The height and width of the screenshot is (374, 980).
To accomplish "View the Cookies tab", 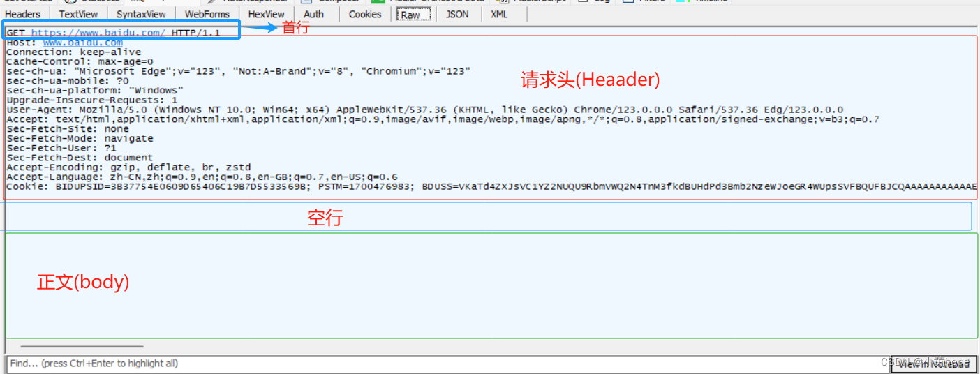I will (x=365, y=14).
